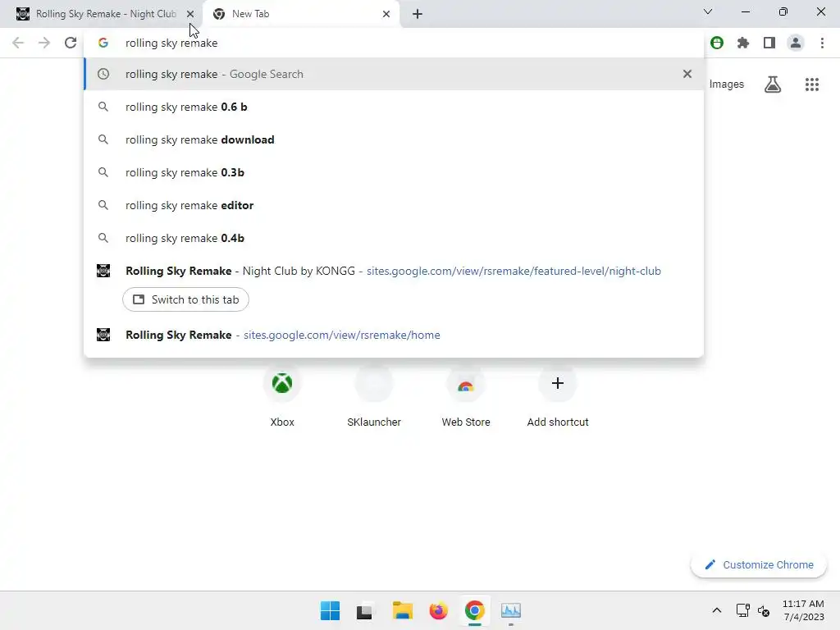Click the Customize Chrome button
Screen dimensions: 840x630
click(759, 564)
